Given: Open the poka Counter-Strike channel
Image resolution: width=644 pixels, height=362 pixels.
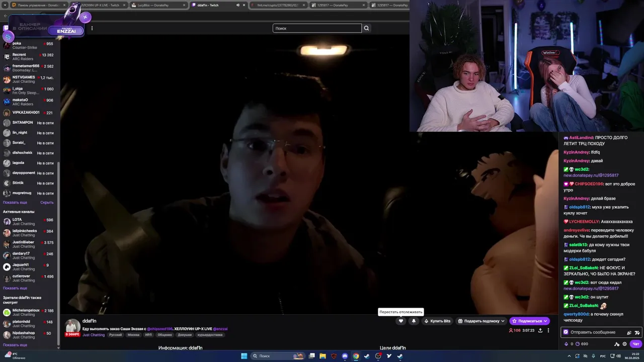Looking at the screenshot, I should point(28,45).
